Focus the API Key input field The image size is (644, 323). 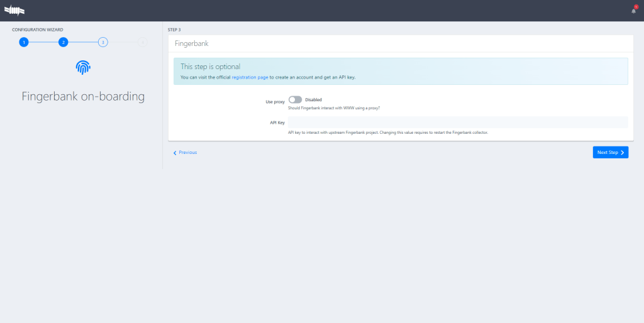click(457, 122)
